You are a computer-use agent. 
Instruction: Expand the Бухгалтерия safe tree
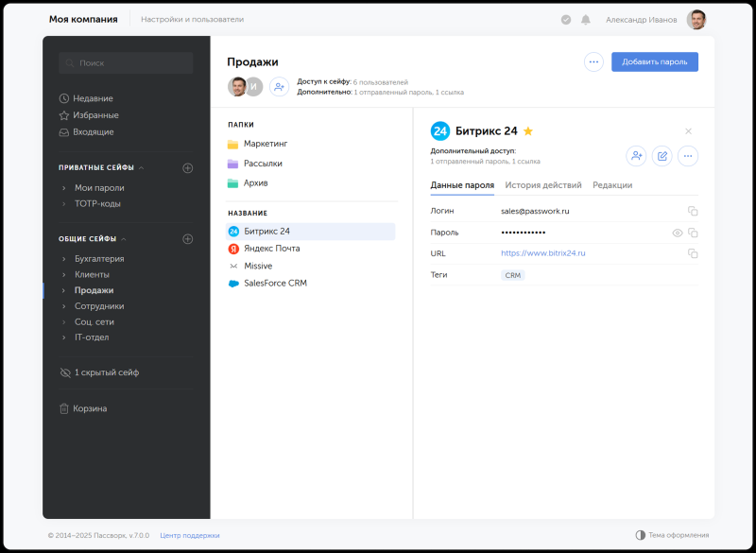tap(63, 259)
